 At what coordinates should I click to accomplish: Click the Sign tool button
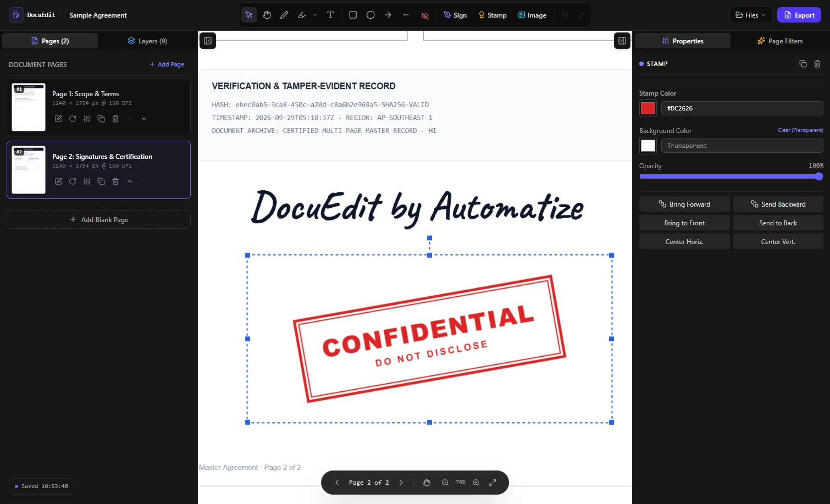pyautogui.click(x=455, y=15)
